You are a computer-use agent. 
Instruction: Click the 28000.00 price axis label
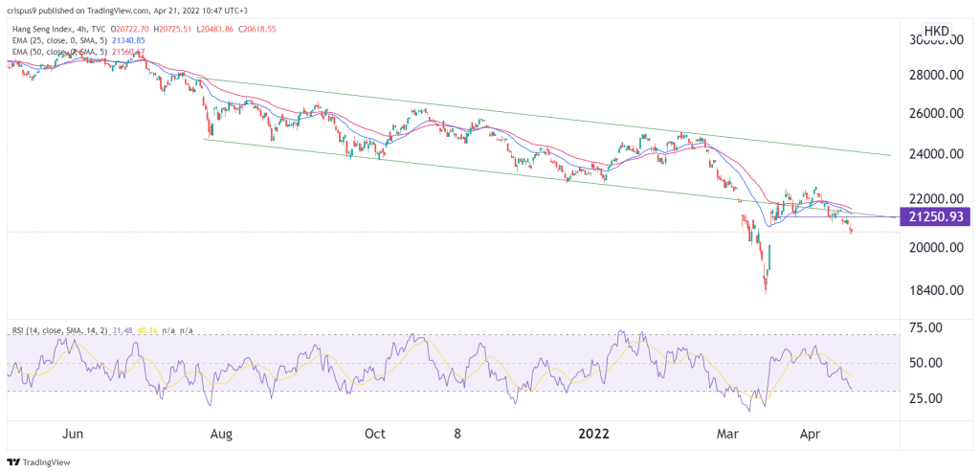(935, 76)
